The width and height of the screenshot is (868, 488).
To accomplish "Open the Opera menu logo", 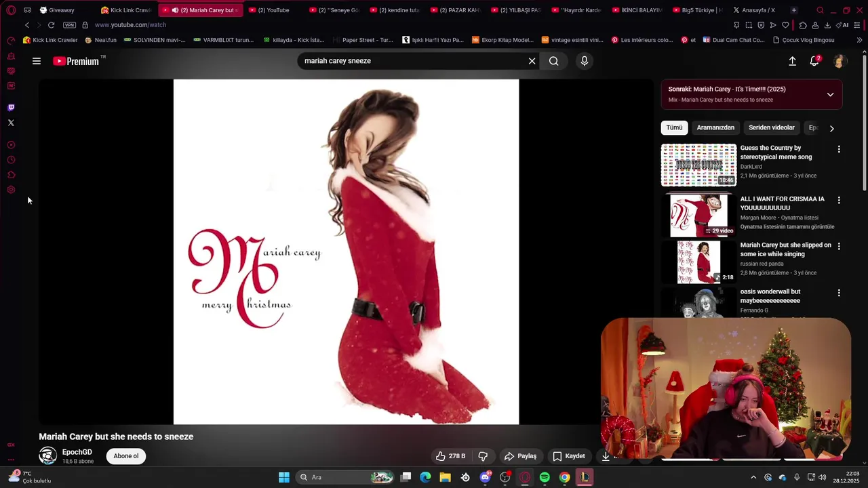I will tap(11, 10).
